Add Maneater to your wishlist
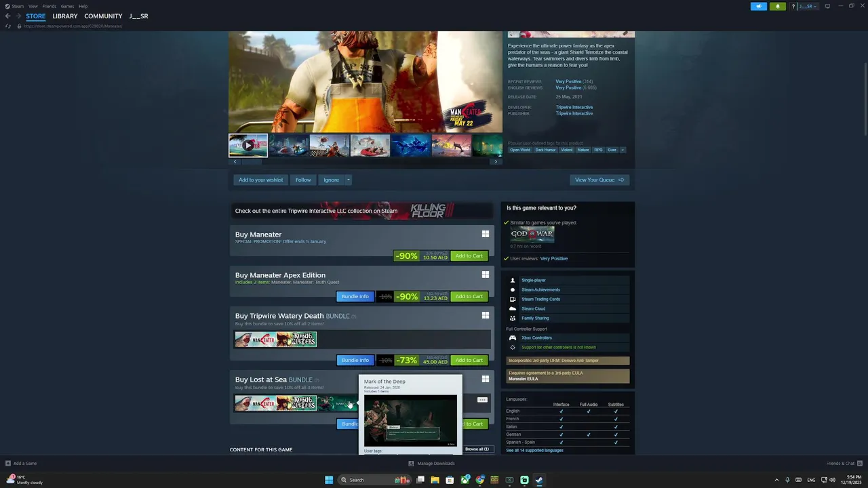 point(260,180)
